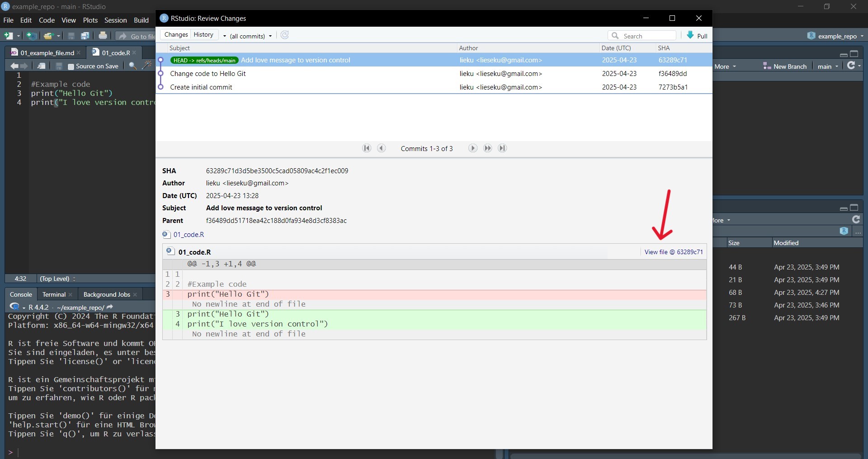Click the commit Search field
This screenshot has width=868, height=459.
(x=642, y=36)
